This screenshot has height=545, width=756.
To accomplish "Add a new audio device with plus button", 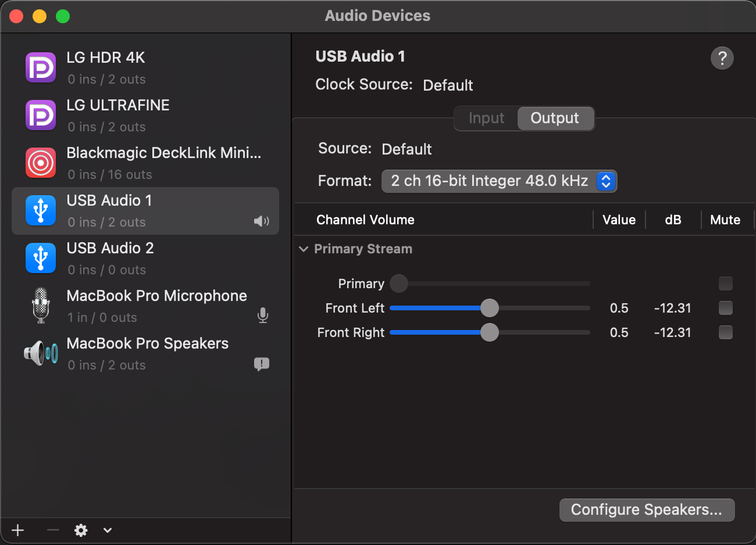I will 18,530.
